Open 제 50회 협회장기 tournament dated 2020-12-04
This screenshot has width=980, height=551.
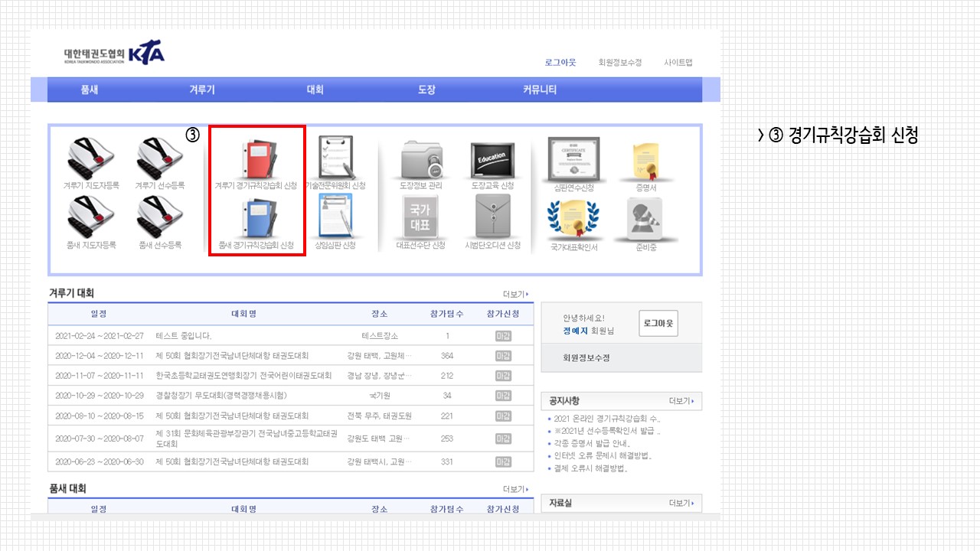point(232,356)
